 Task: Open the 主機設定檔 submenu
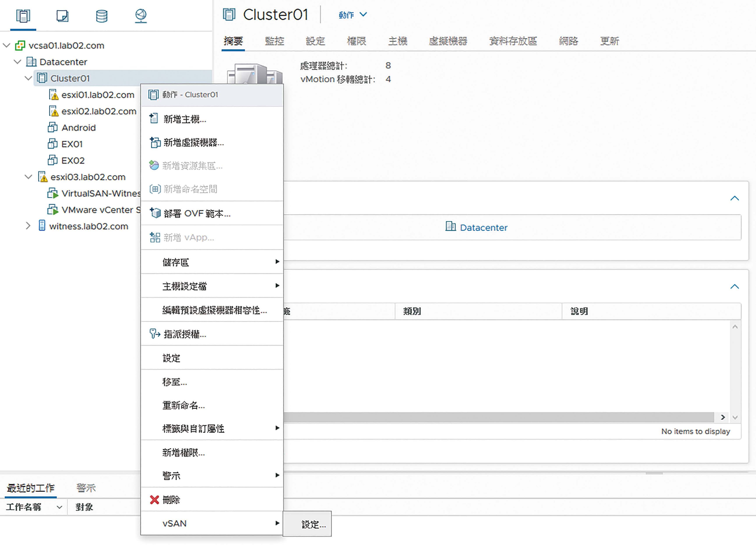[212, 286]
